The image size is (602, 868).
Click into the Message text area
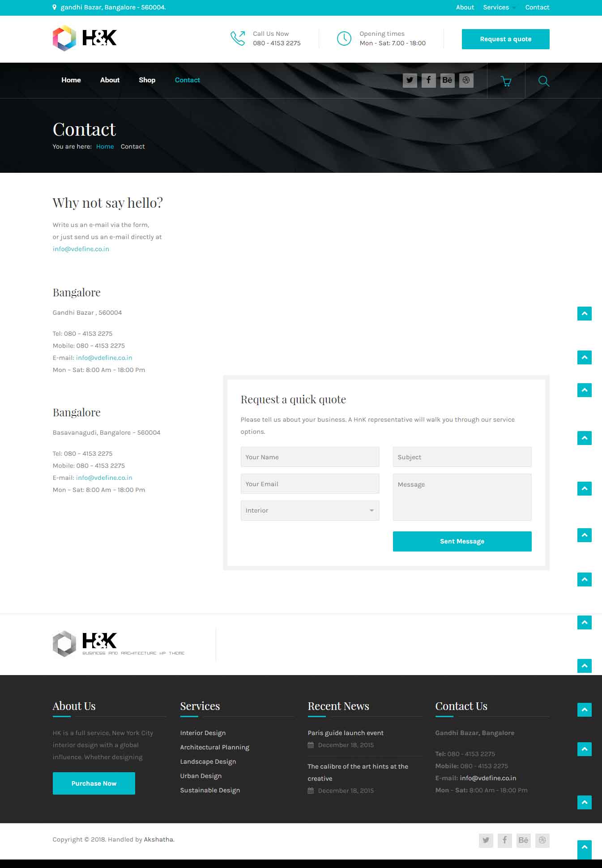click(462, 497)
